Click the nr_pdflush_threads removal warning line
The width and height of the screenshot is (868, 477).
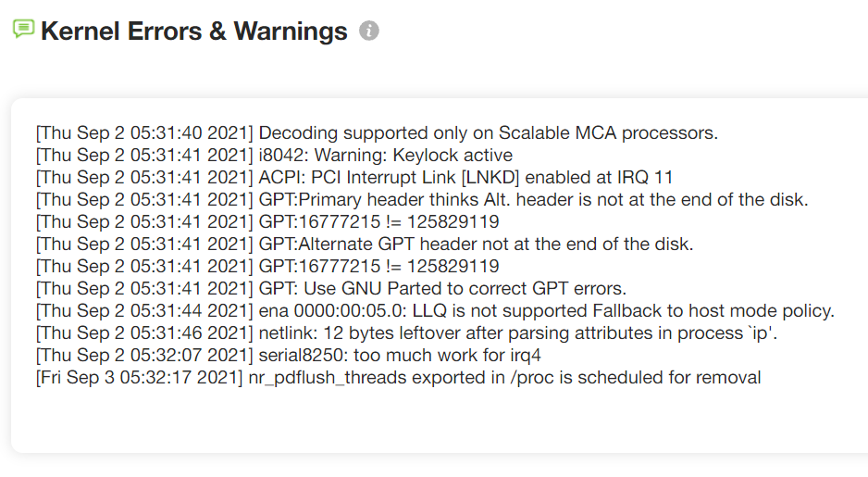pos(399,377)
